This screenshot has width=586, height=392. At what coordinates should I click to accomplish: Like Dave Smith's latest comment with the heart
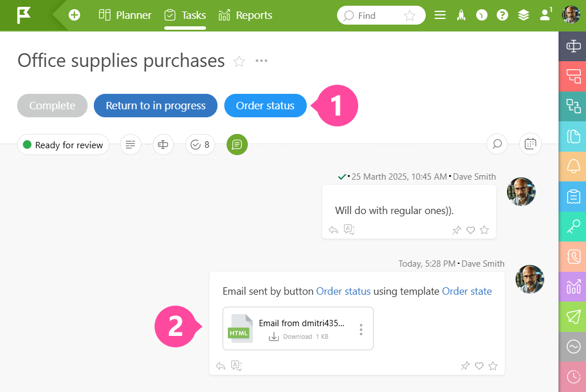tap(479, 366)
